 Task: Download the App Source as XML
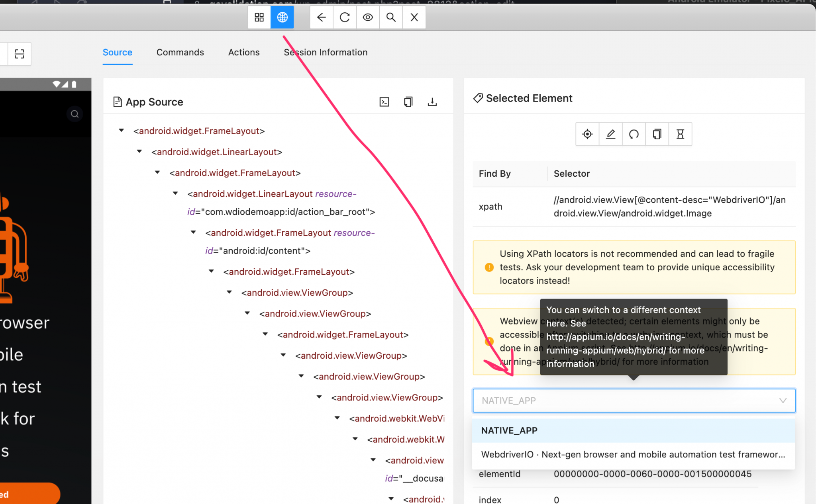(433, 102)
